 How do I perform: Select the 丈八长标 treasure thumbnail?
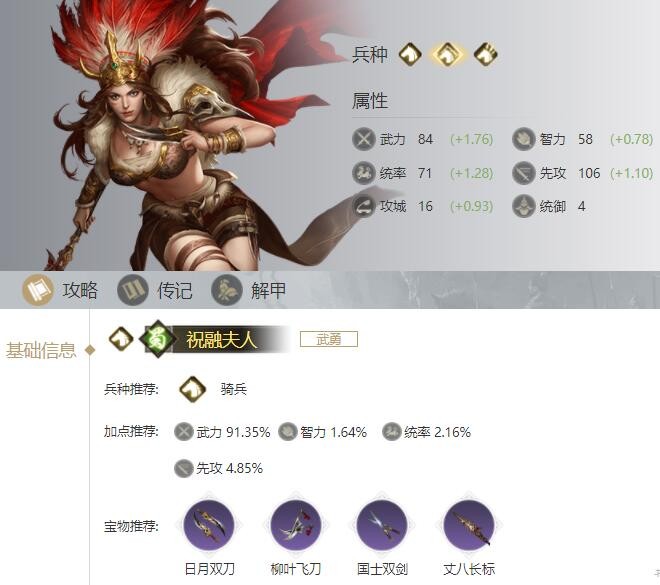(x=468, y=525)
